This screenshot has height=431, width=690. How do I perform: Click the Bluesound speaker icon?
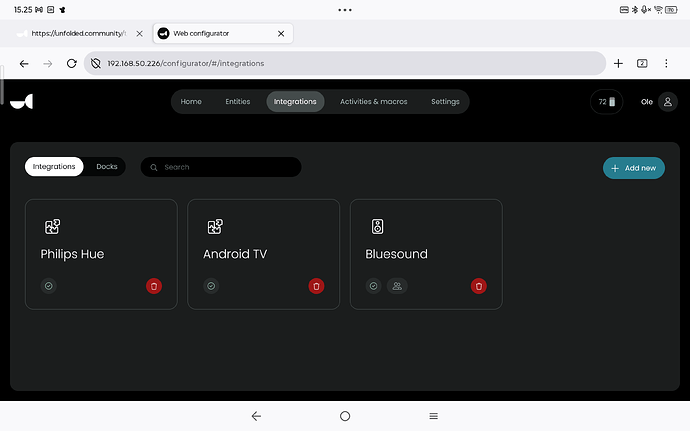click(378, 227)
